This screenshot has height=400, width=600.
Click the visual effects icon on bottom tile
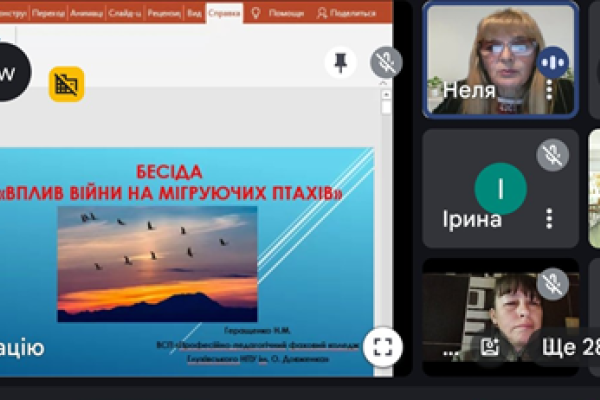tap(490, 346)
